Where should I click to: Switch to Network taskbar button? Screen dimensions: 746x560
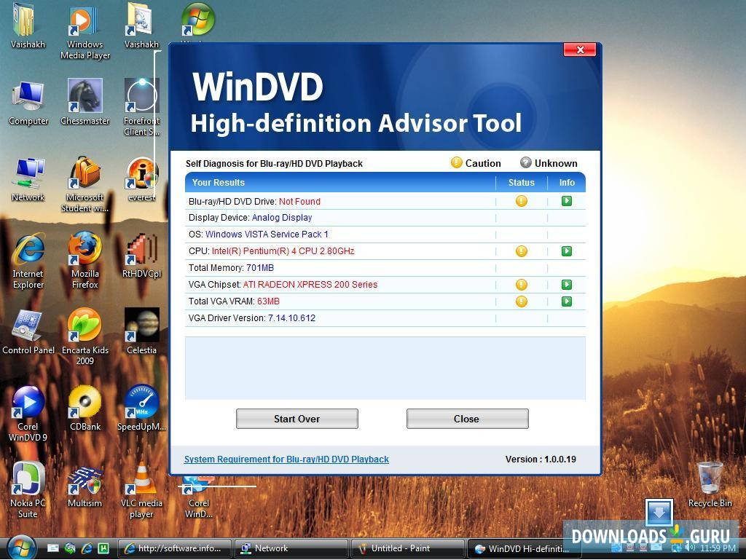click(x=291, y=548)
